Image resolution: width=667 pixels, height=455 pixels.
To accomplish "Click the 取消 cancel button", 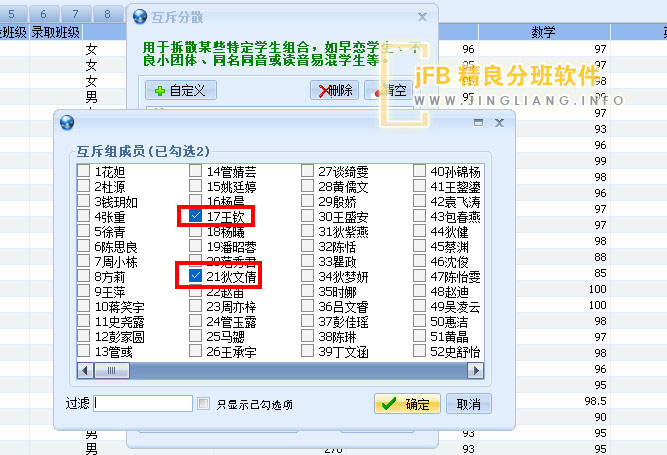I will tap(469, 404).
